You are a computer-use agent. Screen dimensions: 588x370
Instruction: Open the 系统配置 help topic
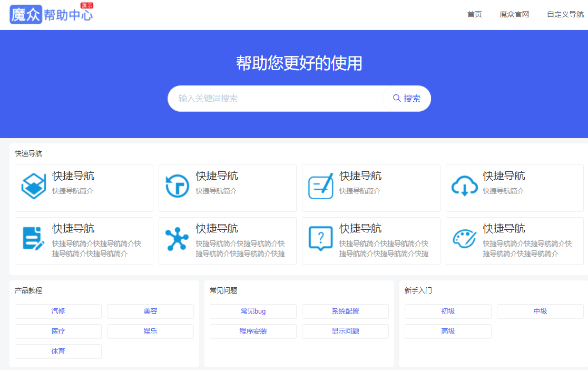coord(345,311)
